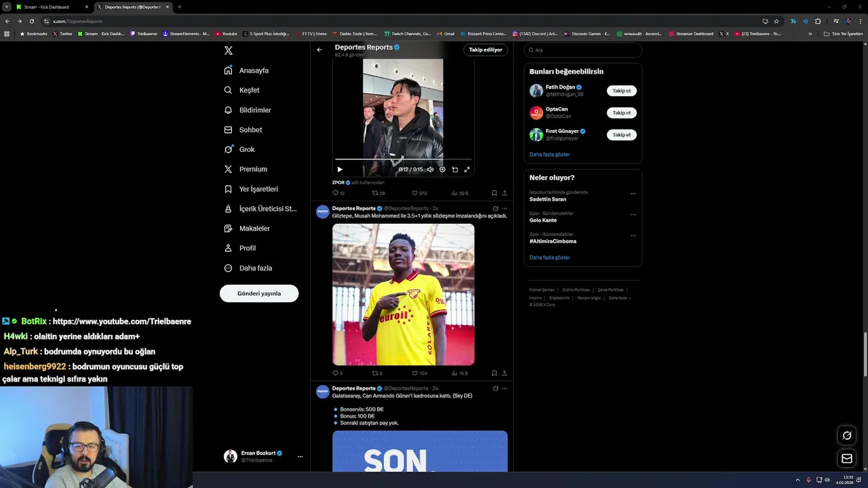
Task: Open Premium in the sidebar
Action: (245, 169)
